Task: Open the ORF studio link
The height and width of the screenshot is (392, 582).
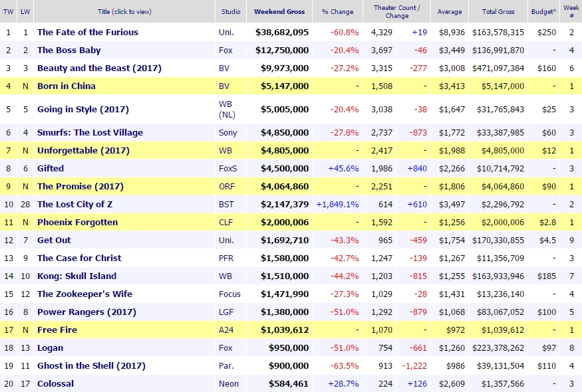Action: (x=227, y=186)
